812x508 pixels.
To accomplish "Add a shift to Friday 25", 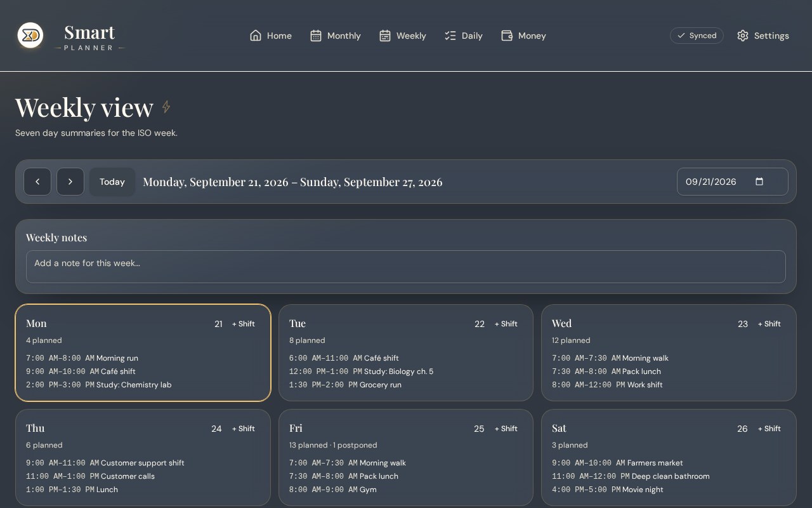I will [506, 429].
